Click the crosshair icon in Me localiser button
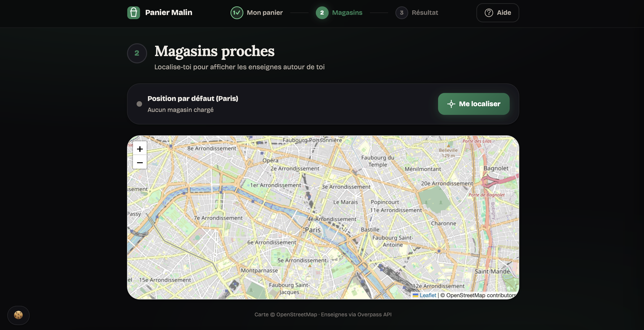This screenshot has height=330, width=644. 451,104
